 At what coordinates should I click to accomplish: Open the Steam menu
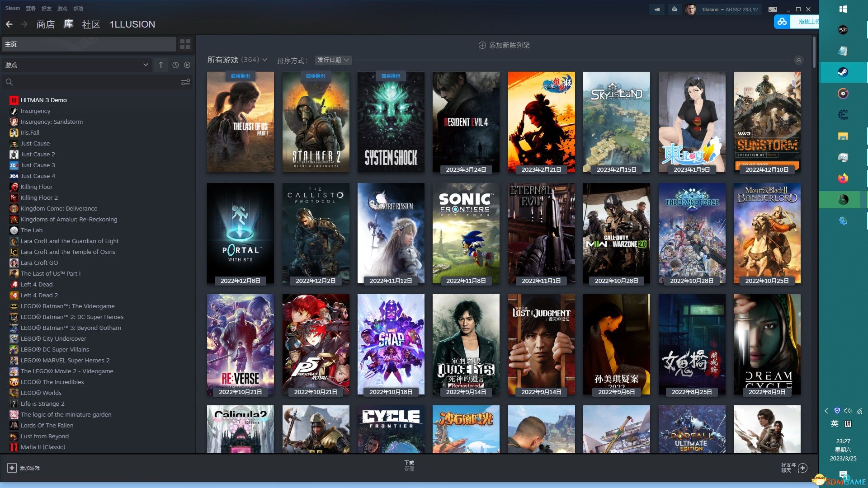pos(13,8)
